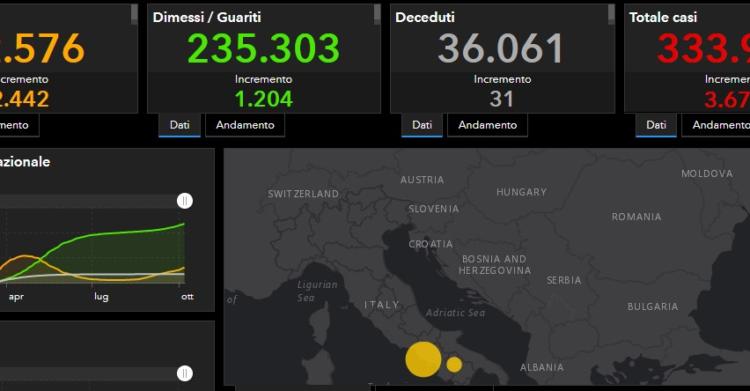
Task: Click the large yellow bubble on the map
Action: 423,359
